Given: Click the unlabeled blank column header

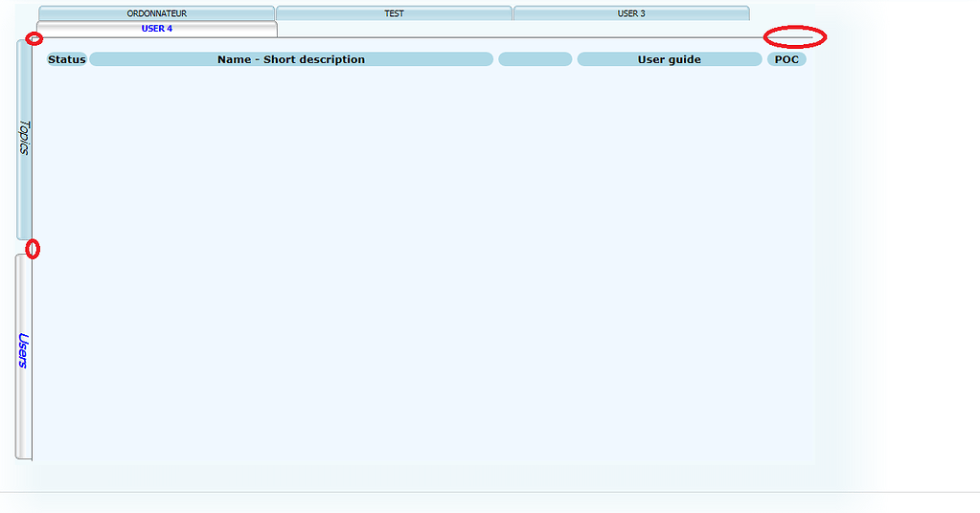Looking at the screenshot, I should (x=535, y=59).
